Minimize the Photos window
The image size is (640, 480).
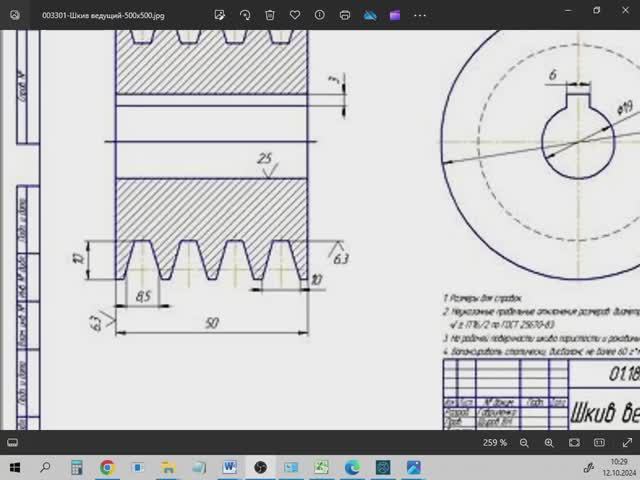pyautogui.click(x=568, y=11)
